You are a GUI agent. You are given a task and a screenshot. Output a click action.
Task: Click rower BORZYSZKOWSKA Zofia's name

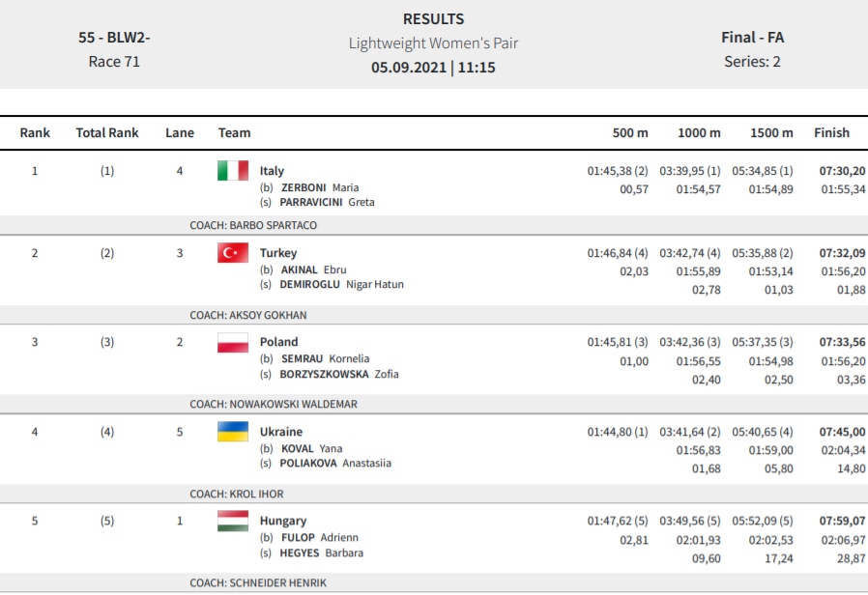click(338, 374)
